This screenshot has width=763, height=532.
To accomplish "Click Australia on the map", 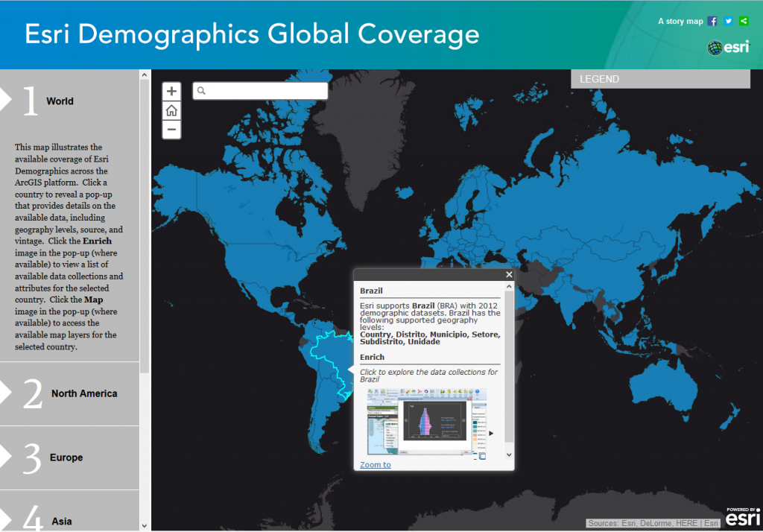I will tap(662, 390).
